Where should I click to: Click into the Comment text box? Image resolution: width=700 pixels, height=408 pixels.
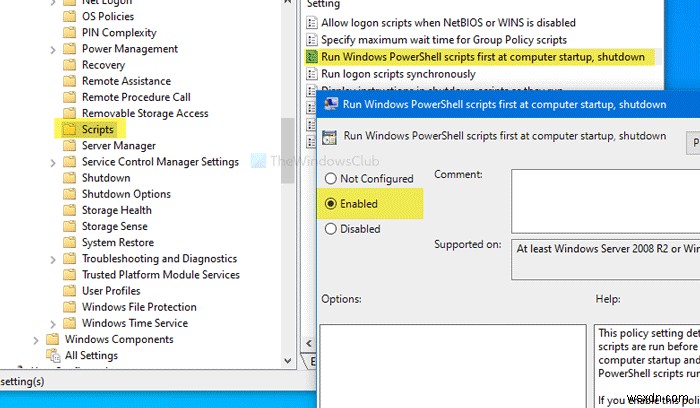tap(605, 201)
